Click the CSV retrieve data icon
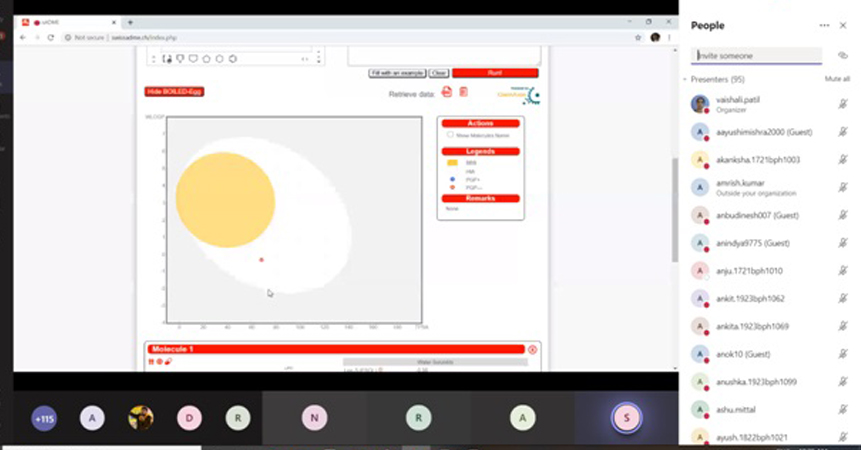Image resolution: width=861 pixels, height=450 pixels. pos(463,93)
